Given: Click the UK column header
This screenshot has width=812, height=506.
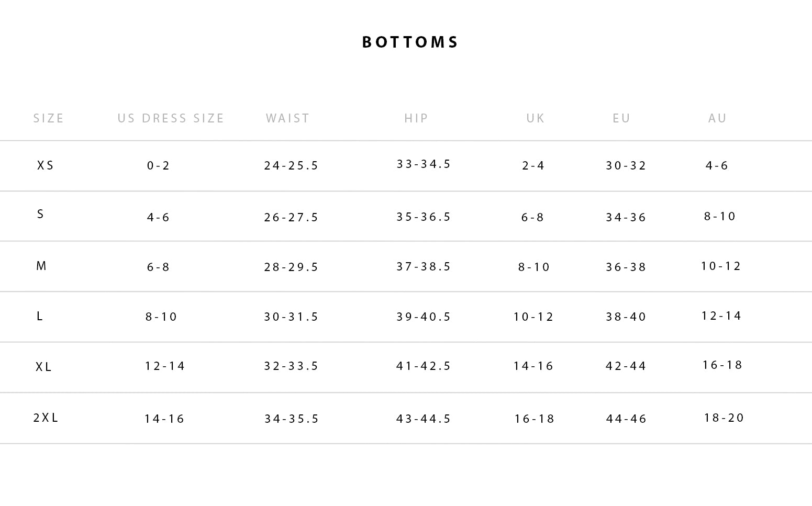Looking at the screenshot, I should pos(536,119).
